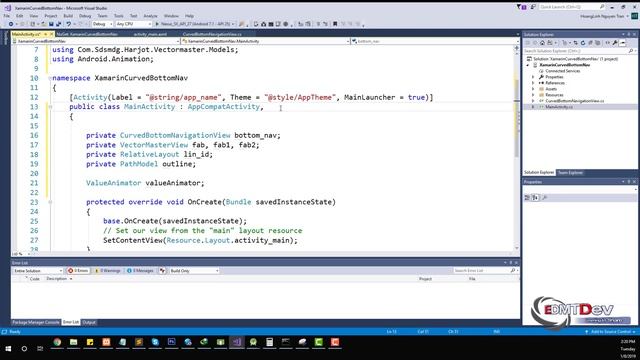Click the Sync with Active Document icon
Image resolution: width=640 pixels, height=360 pixels.
pyautogui.click(x=575, y=43)
